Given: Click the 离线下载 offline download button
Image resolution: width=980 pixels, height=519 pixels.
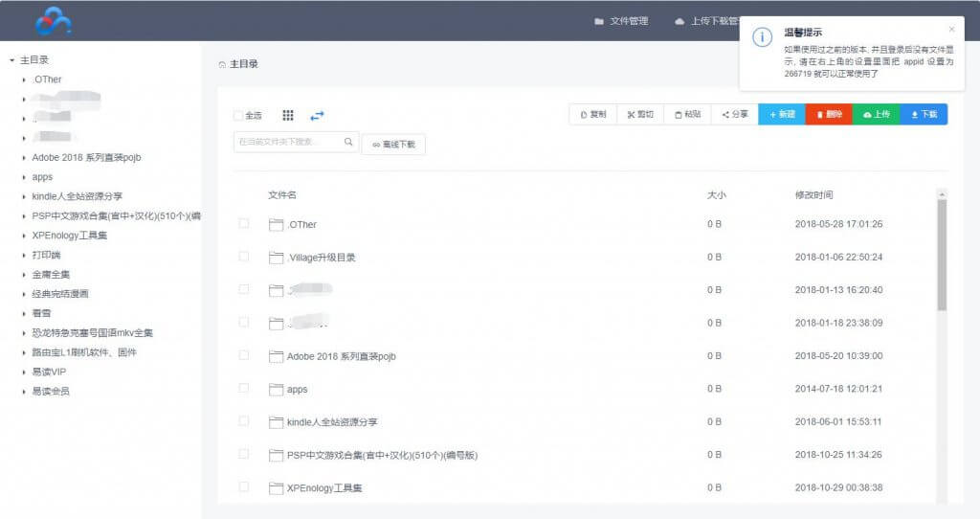Looking at the screenshot, I should [x=393, y=145].
